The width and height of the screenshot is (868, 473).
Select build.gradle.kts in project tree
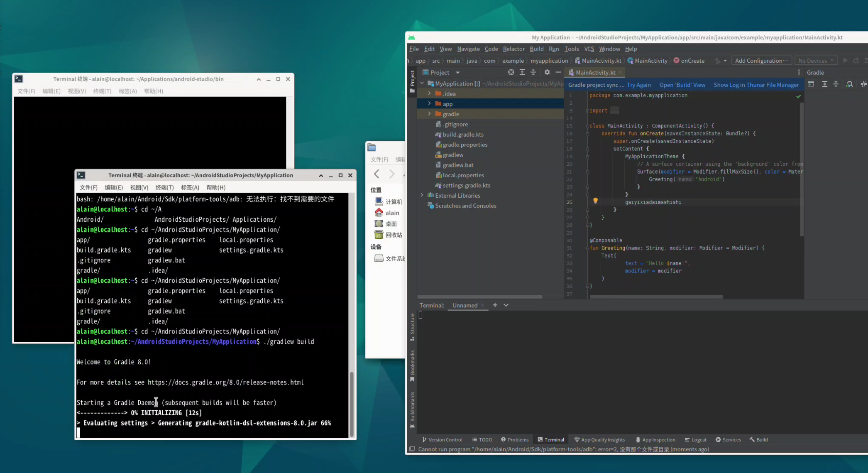tap(463, 134)
